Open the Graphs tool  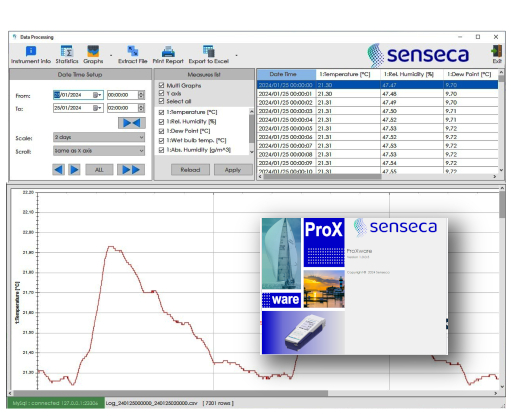(x=93, y=55)
